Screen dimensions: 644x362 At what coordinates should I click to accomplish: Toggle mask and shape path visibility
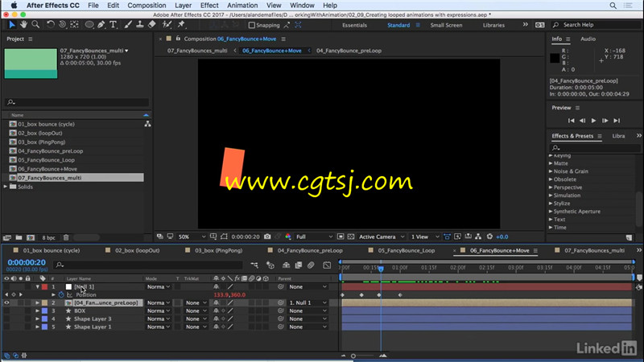224,237
